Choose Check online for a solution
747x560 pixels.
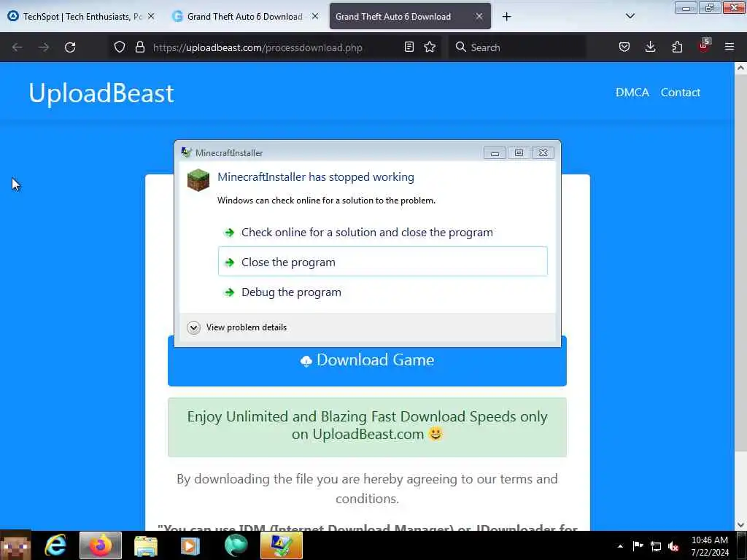(382, 233)
